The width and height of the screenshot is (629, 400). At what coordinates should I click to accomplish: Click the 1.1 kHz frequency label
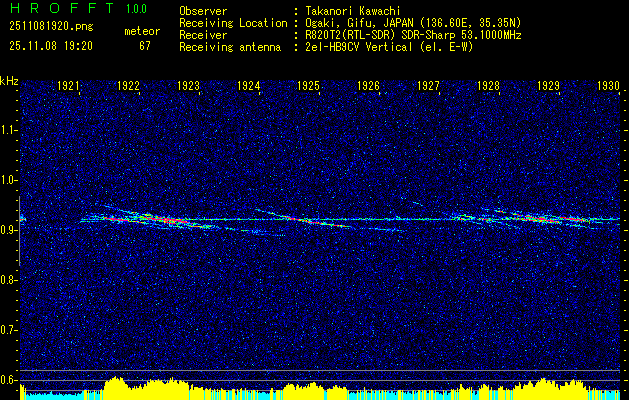(8, 130)
